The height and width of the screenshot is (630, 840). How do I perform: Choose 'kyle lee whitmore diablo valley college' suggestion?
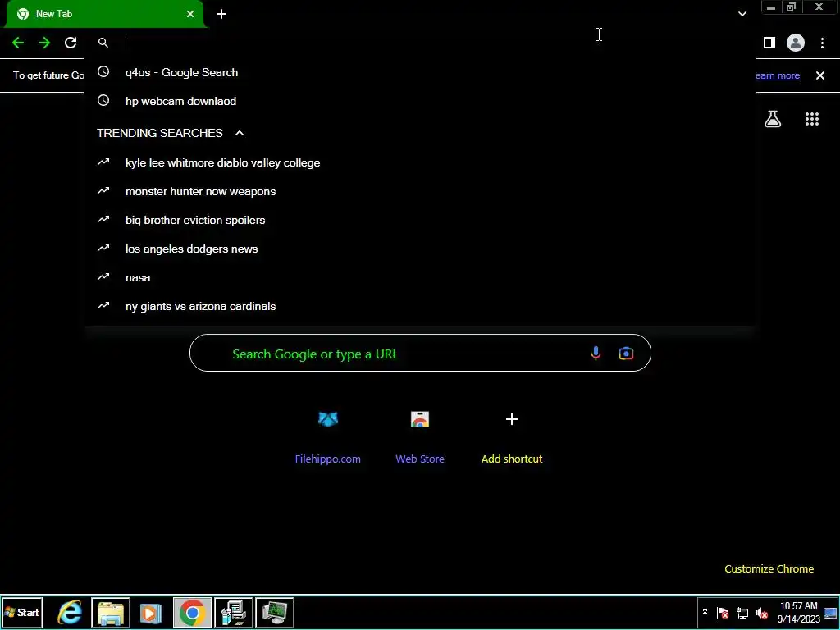(419, 163)
